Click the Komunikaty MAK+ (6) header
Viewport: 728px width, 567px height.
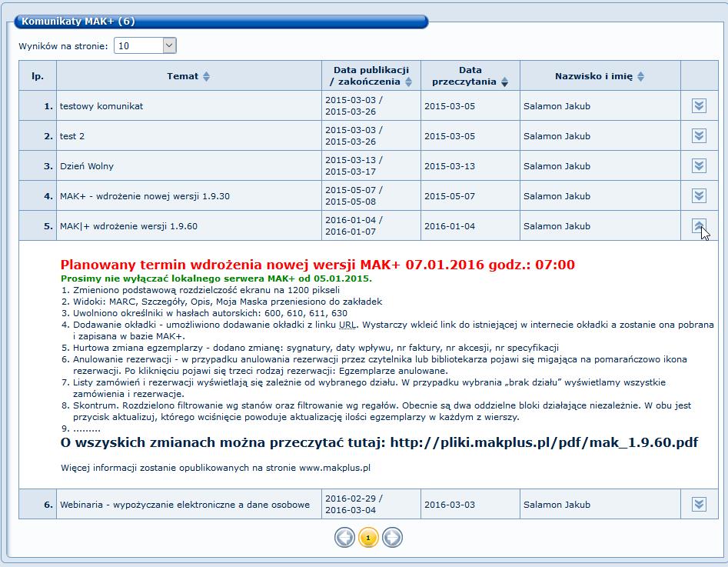(221, 22)
